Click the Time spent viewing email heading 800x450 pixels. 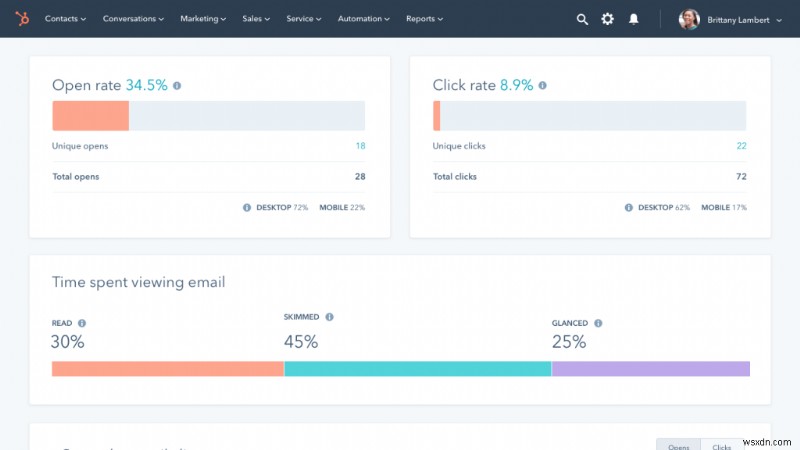138,282
